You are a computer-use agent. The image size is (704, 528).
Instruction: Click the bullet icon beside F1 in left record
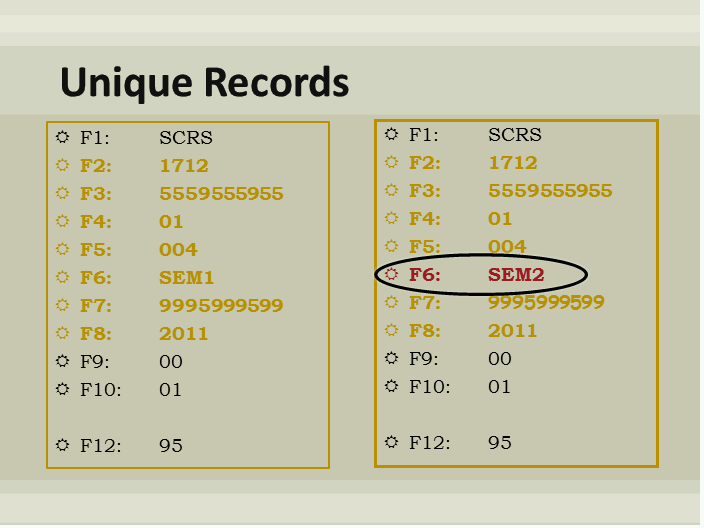[63, 137]
